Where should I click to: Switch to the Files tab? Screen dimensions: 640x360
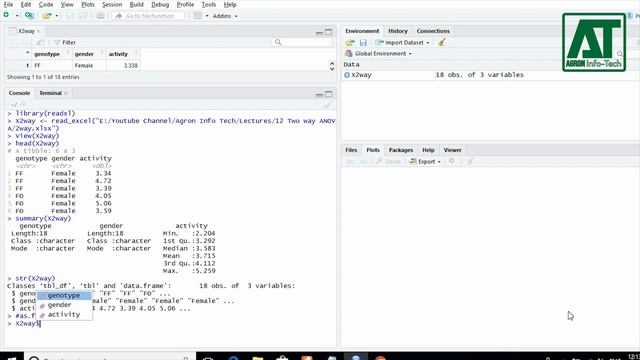[x=351, y=150]
